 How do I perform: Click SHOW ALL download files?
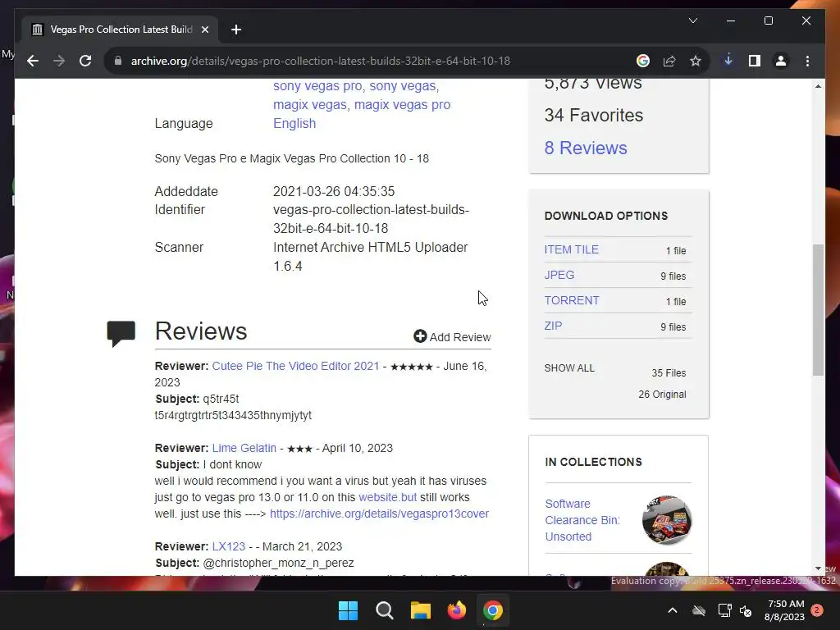coord(569,368)
